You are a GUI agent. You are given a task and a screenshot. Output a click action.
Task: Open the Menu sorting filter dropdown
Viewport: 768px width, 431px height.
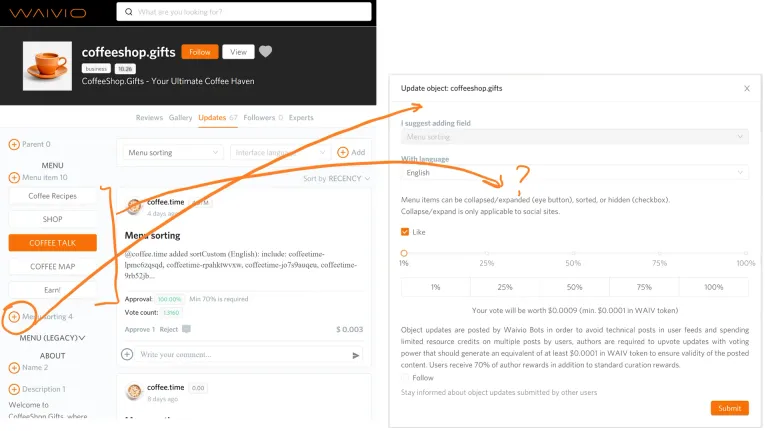(173, 153)
